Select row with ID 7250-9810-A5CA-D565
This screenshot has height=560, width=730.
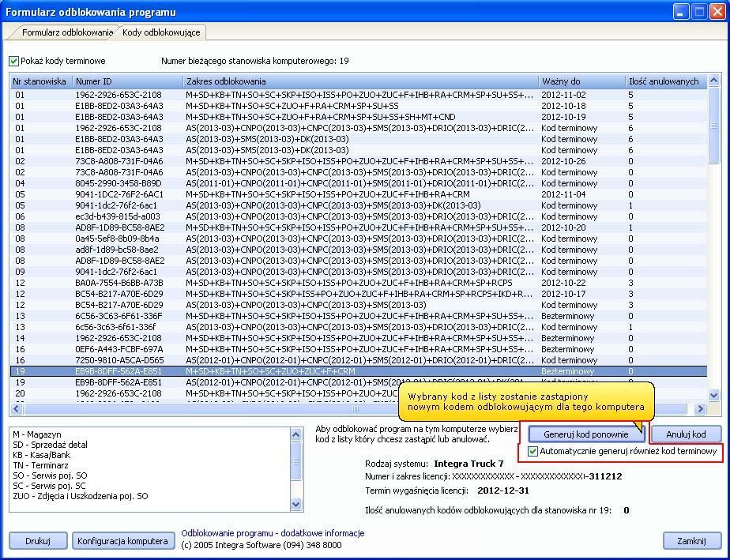coord(359,360)
